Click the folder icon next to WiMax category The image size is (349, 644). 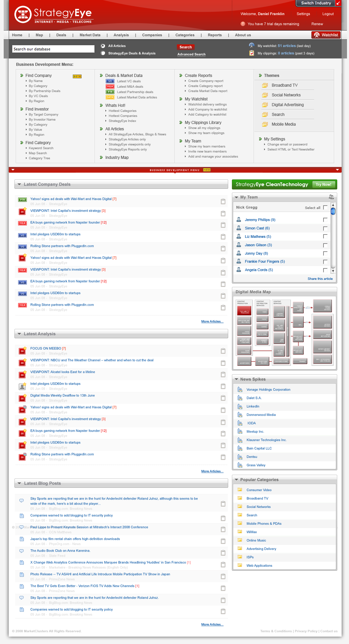tap(240, 532)
